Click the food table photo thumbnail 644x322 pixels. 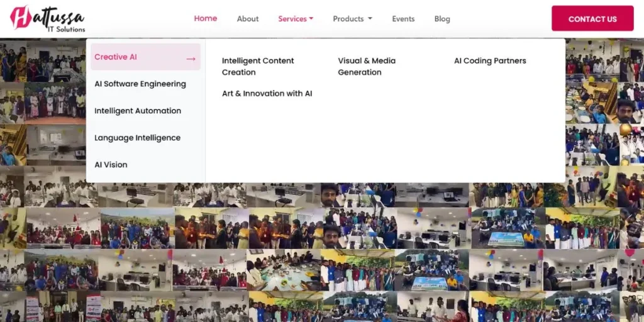tap(283, 270)
